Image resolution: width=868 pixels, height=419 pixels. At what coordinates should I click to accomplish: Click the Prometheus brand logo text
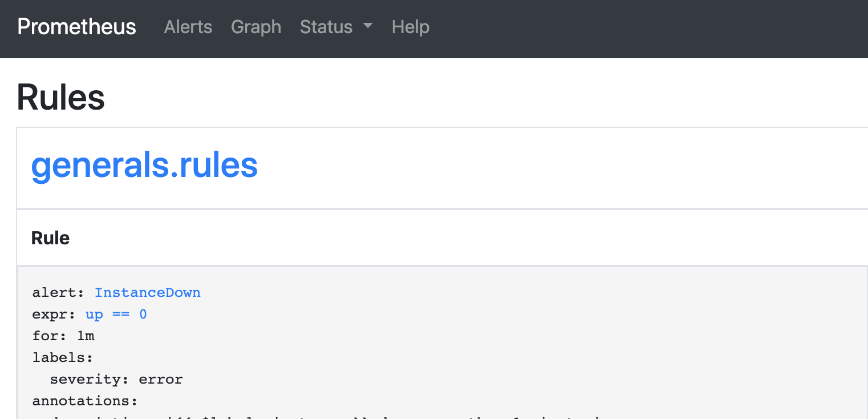76,27
